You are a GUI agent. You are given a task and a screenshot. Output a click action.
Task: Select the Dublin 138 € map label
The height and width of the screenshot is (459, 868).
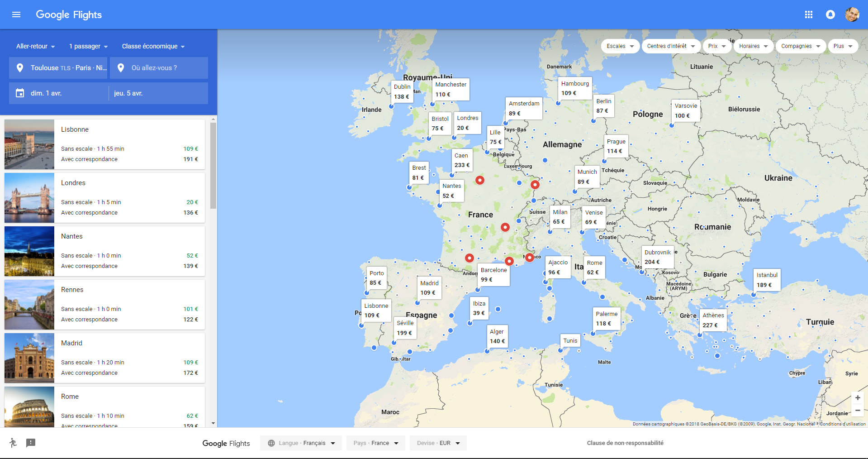[x=402, y=92]
